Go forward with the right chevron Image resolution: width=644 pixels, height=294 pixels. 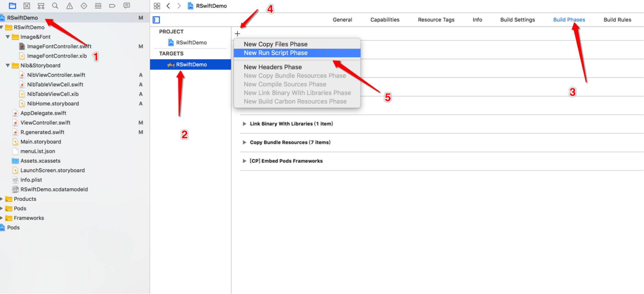point(179,6)
